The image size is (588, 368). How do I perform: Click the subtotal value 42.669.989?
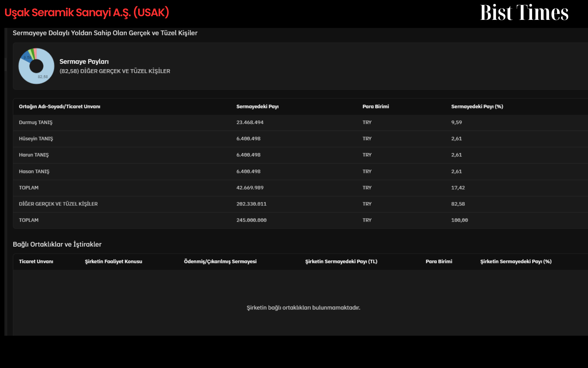(250, 188)
